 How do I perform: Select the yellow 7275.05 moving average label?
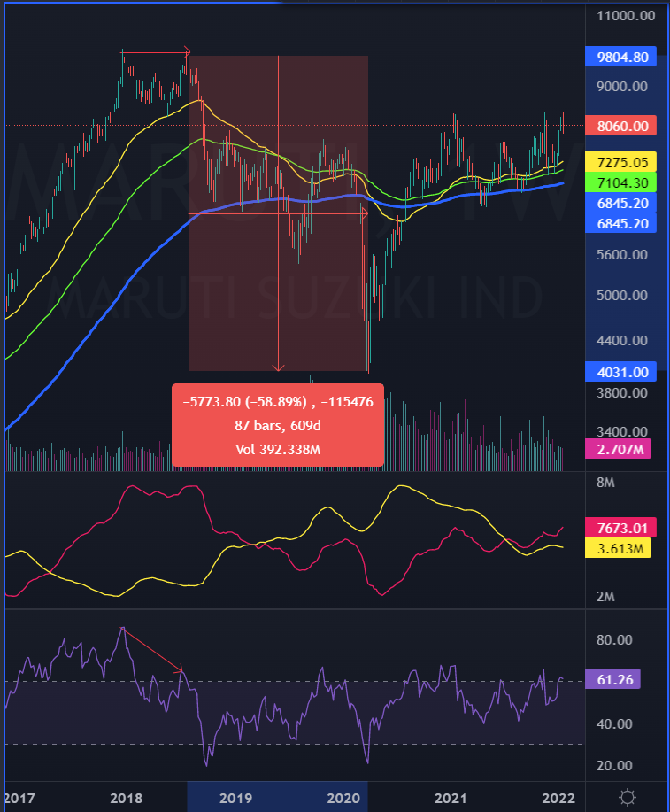click(620, 162)
